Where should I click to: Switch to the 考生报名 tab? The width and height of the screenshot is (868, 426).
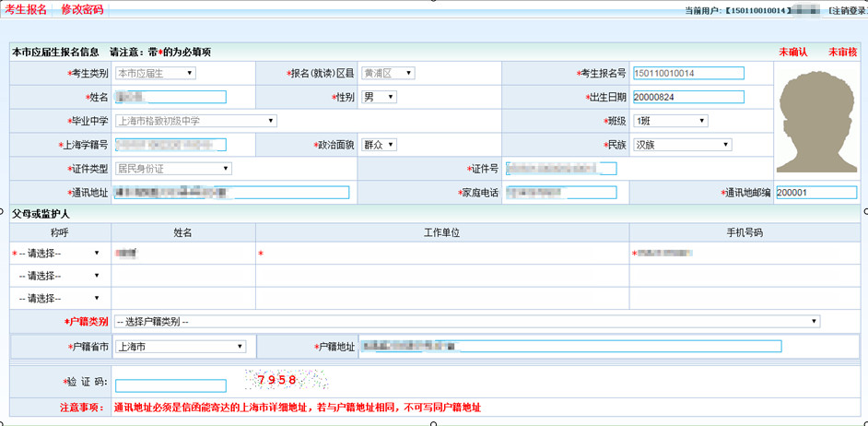[26, 9]
